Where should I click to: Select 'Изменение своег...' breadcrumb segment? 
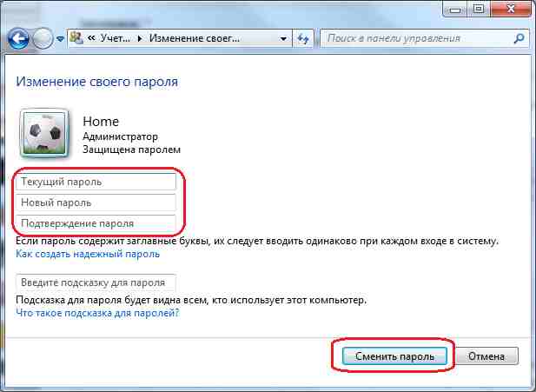click(x=195, y=38)
